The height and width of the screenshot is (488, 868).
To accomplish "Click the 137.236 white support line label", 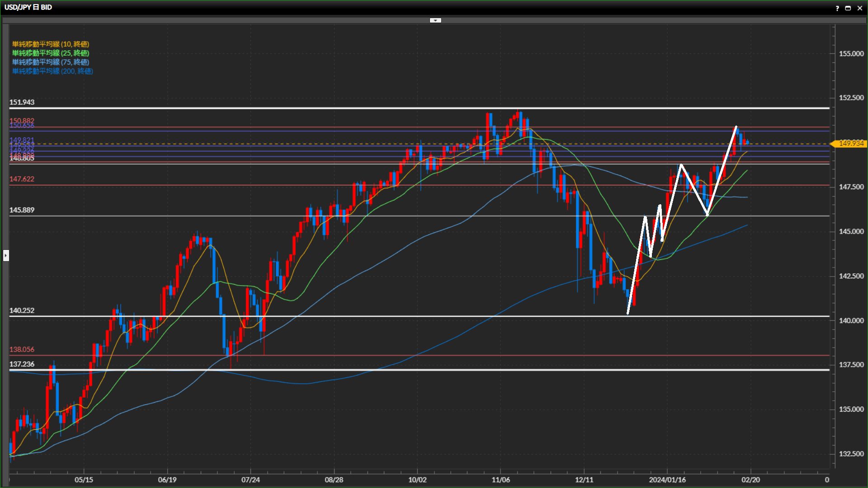I will click(x=22, y=364).
